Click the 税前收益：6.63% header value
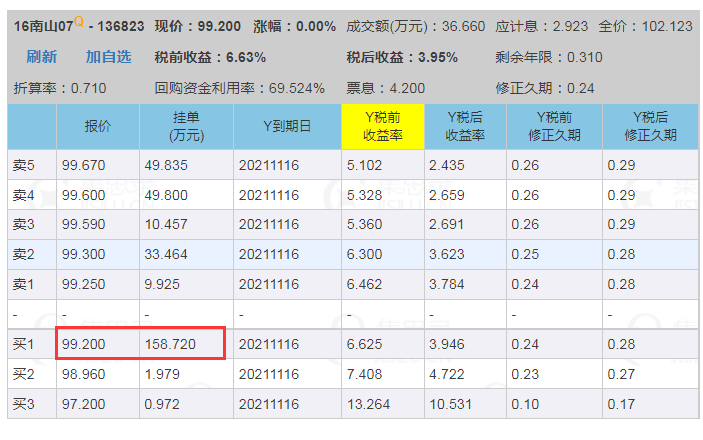The image size is (703, 440). pos(210,57)
